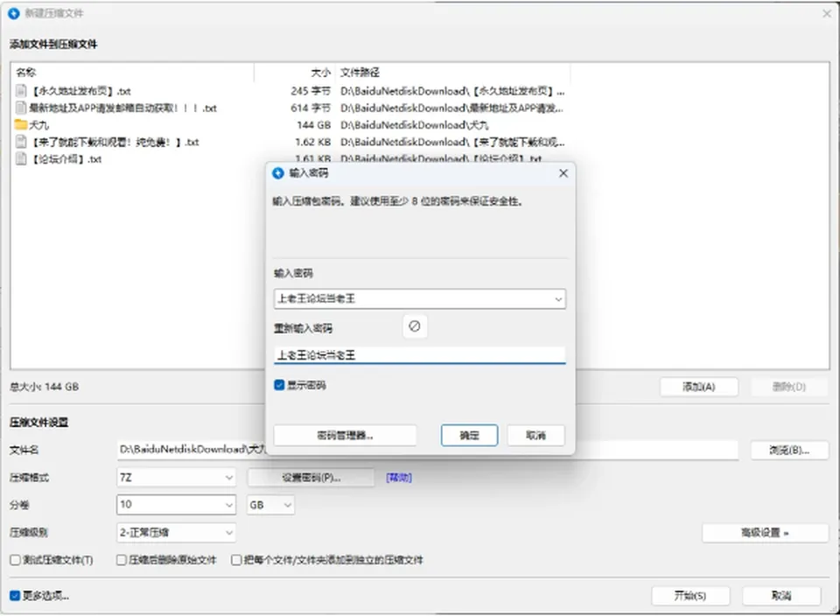Screen dimensions: 840x616
Task: Close the 输入密码 dialog with its X
Action: [563, 173]
